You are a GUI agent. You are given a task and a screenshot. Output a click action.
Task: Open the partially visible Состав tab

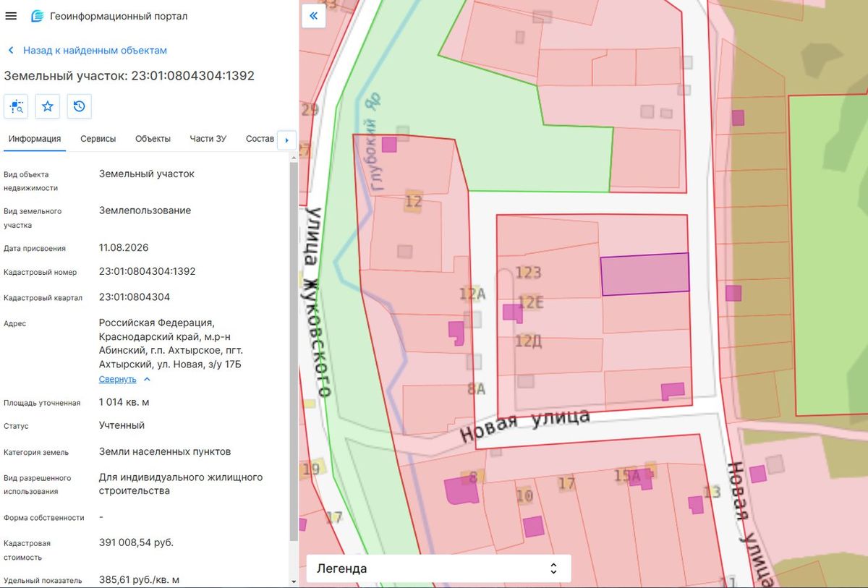[260, 139]
